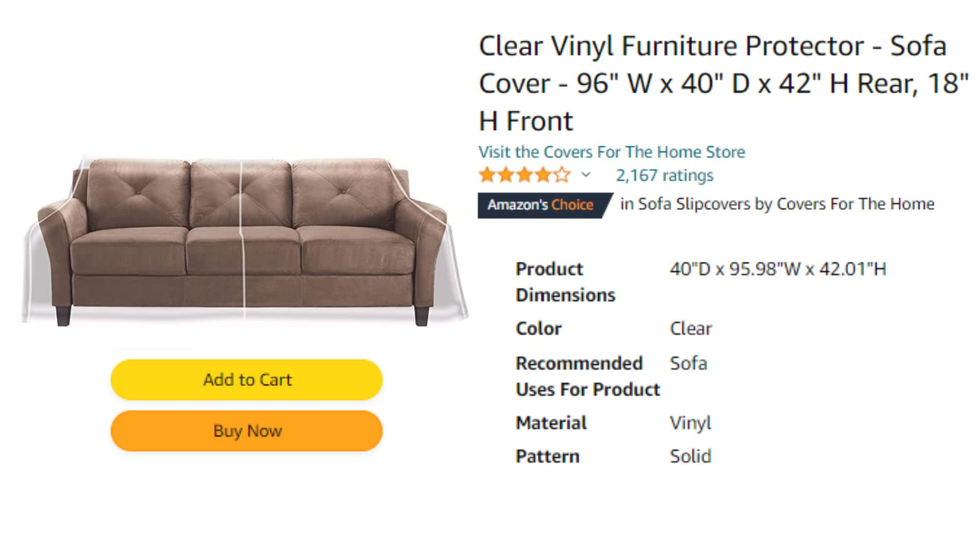Screen dimensions: 980x551
Task: Click the Solid pattern value
Action: pyautogui.click(x=690, y=456)
